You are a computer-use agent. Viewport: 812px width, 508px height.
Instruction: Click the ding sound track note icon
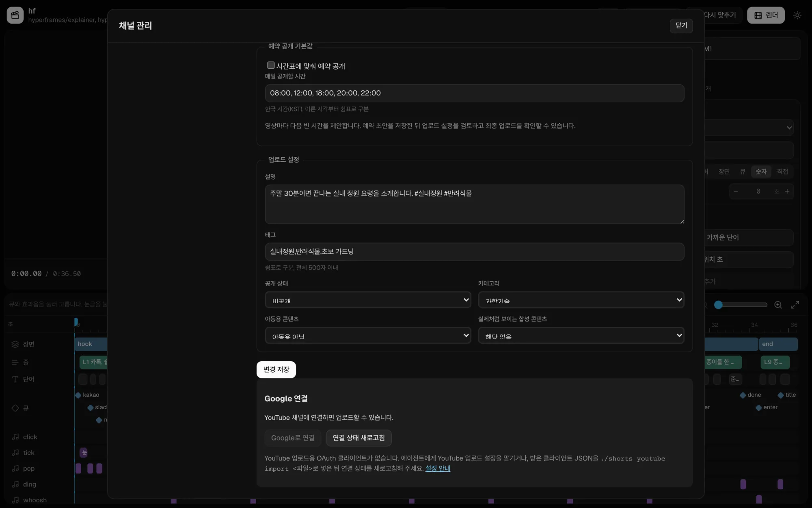pyautogui.click(x=15, y=484)
